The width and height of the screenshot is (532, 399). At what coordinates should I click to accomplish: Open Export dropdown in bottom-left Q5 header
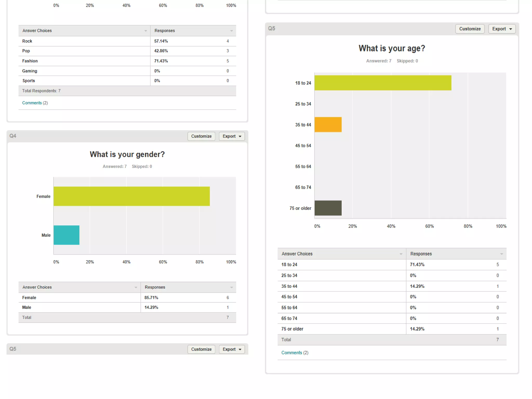click(x=232, y=349)
